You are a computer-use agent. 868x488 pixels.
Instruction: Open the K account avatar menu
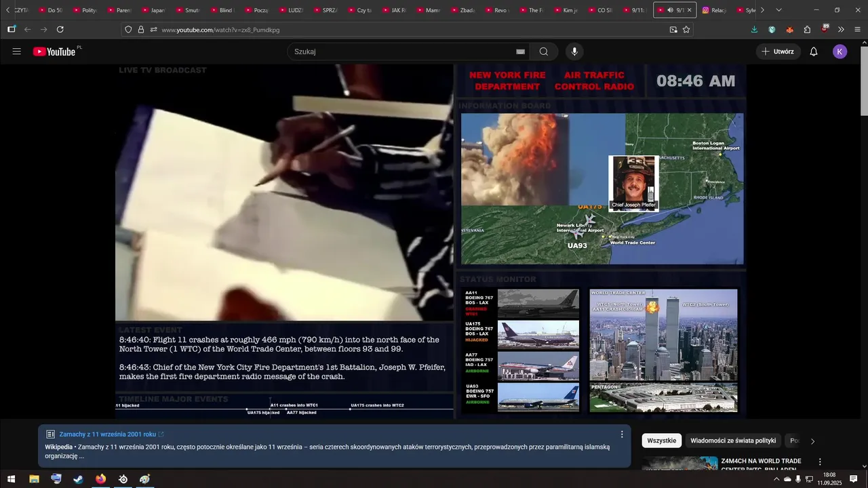[x=840, y=52]
